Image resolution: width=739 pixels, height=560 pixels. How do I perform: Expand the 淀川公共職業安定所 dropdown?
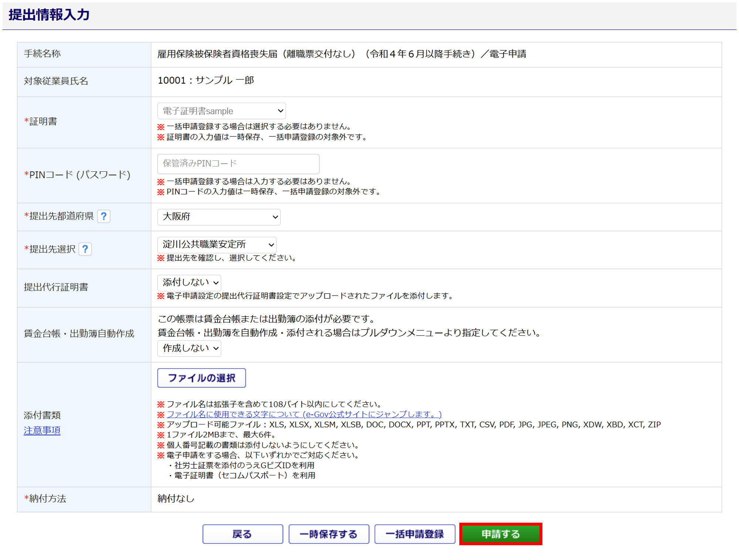point(217,245)
